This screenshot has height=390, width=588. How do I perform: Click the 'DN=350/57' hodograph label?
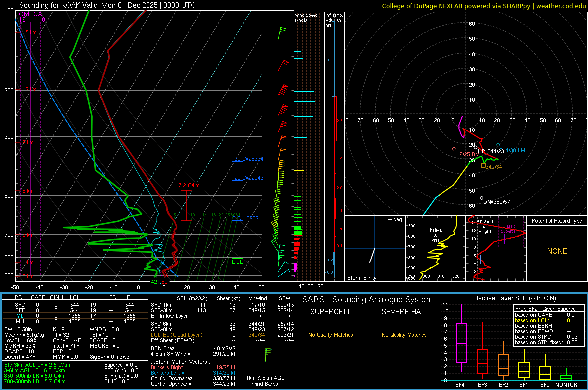pos(496,202)
